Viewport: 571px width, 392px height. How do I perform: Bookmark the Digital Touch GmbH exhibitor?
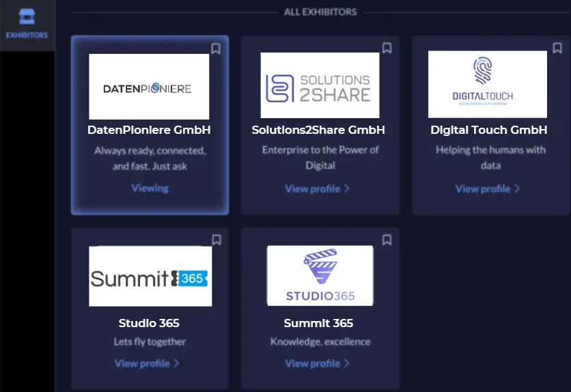tap(557, 48)
